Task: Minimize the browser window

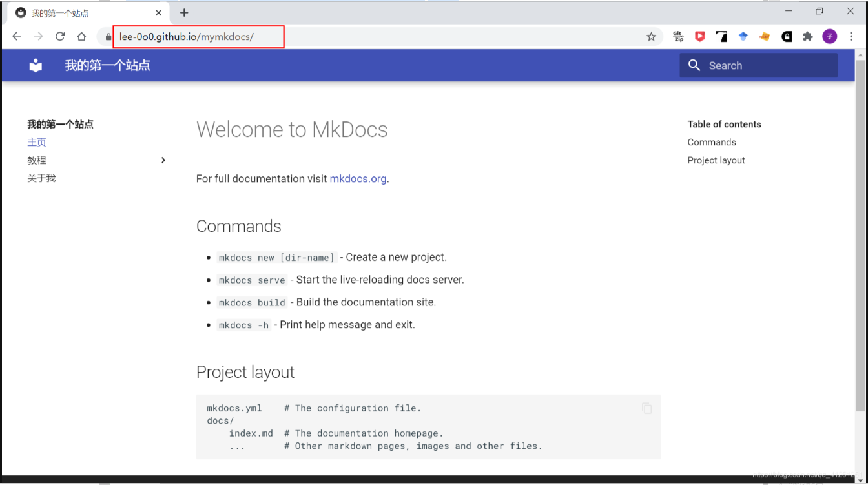Action: click(789, 11)
